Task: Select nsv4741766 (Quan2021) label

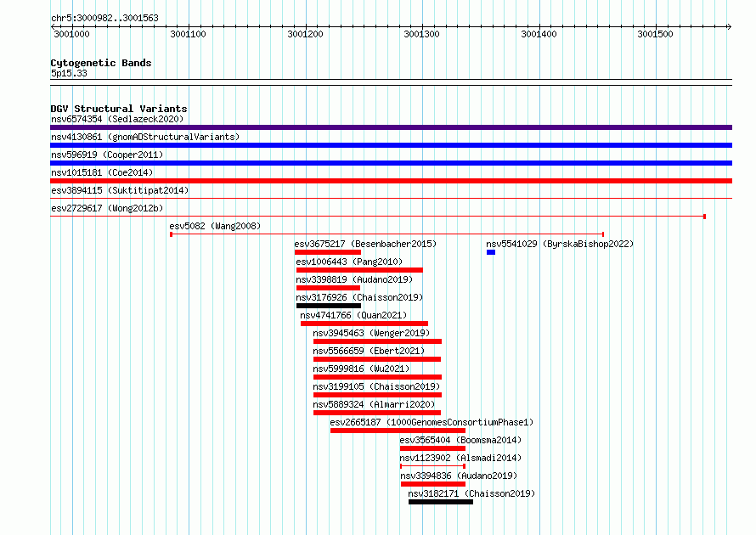Action: 353,315
